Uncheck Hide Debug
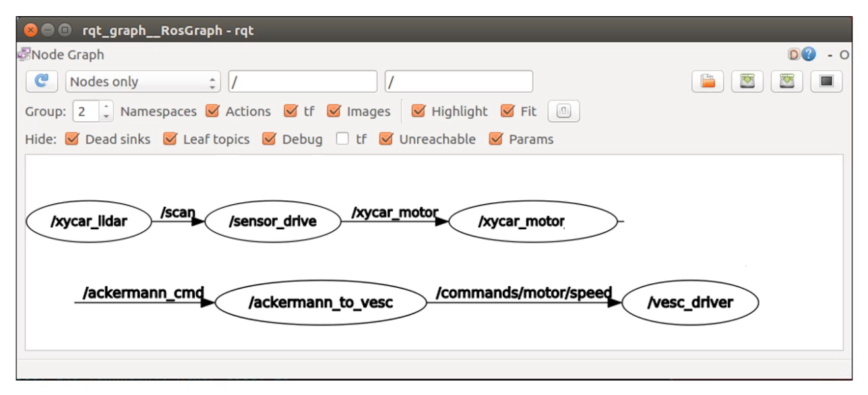This screenshot has width=868, height=395. [x=270, y=139]
